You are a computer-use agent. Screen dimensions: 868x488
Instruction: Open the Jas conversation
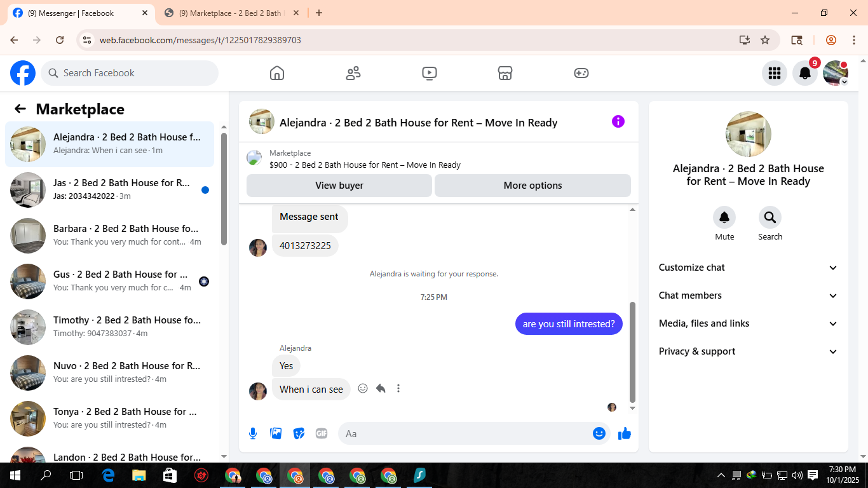coord(109,190)
